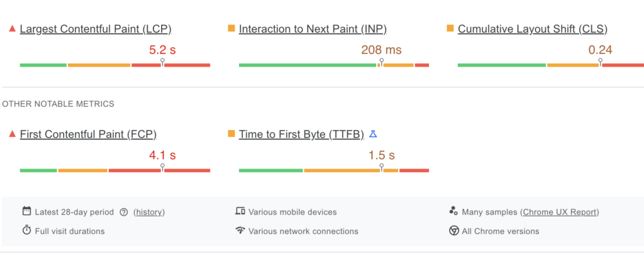Click the red triangle beside Largest Contentful Paint
Viewport: 644px width, 256px height.
(x=12, y=29)
